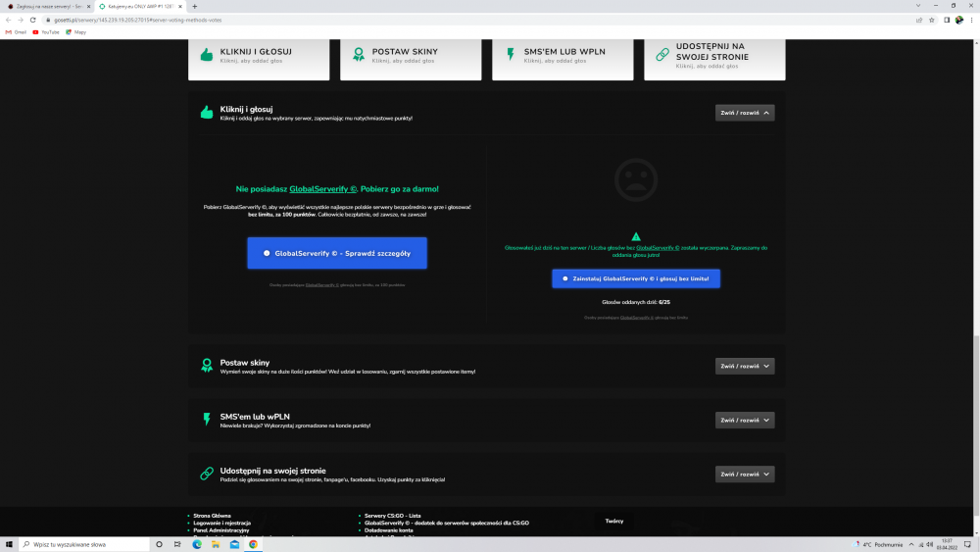The height and width of the screenshot is (552, 980).
Task: Click GlobalServerify © - Sprawdź szczegóły button
Action: tap(337, 253)
